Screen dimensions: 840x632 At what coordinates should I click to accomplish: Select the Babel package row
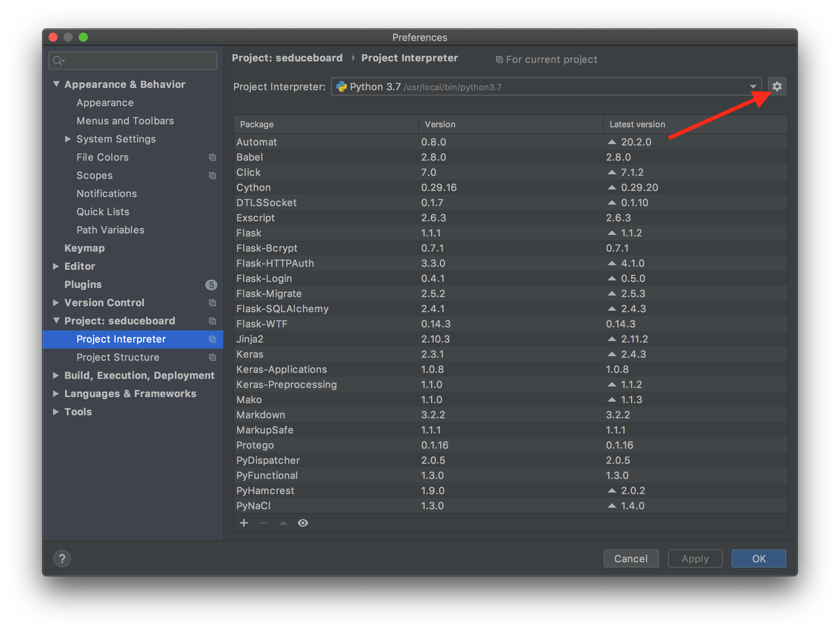511,157
